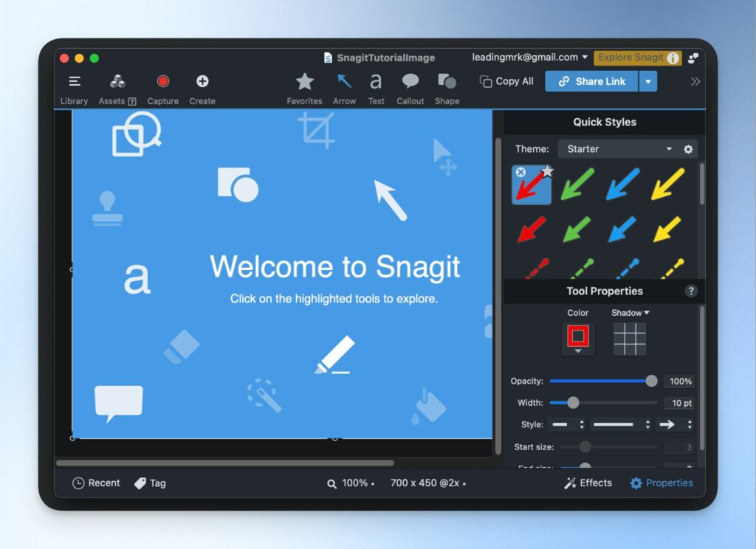Screen dimensions: 756x549
Task: Open Tool Properties help question mark
Action: pos(691,291)
